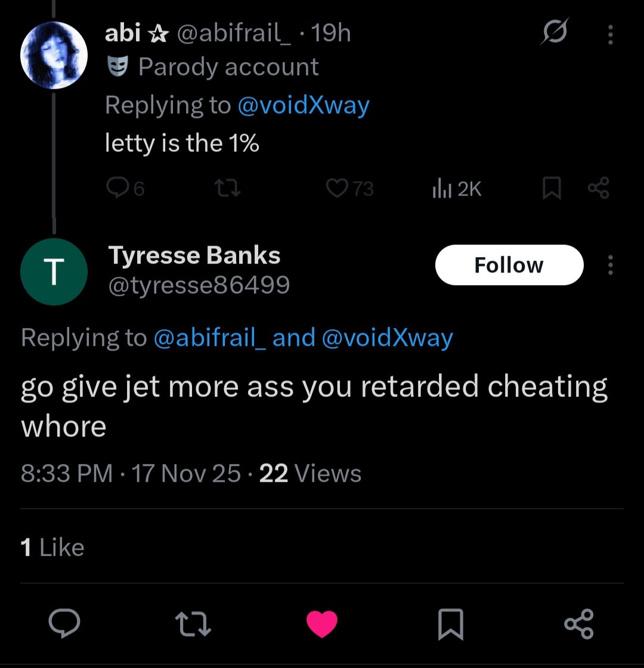
Task: Open more options for Tyresse Banks' post
Action: pos(610,265)
